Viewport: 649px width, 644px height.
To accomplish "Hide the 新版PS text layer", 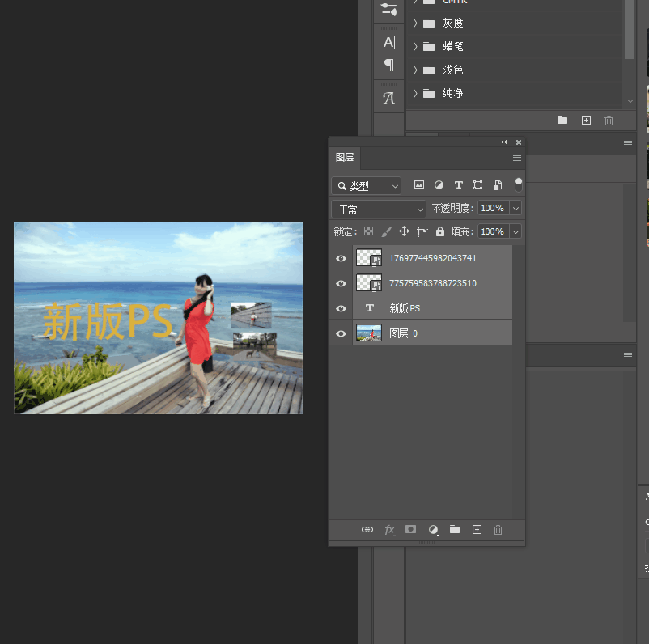I will point(341,308).
